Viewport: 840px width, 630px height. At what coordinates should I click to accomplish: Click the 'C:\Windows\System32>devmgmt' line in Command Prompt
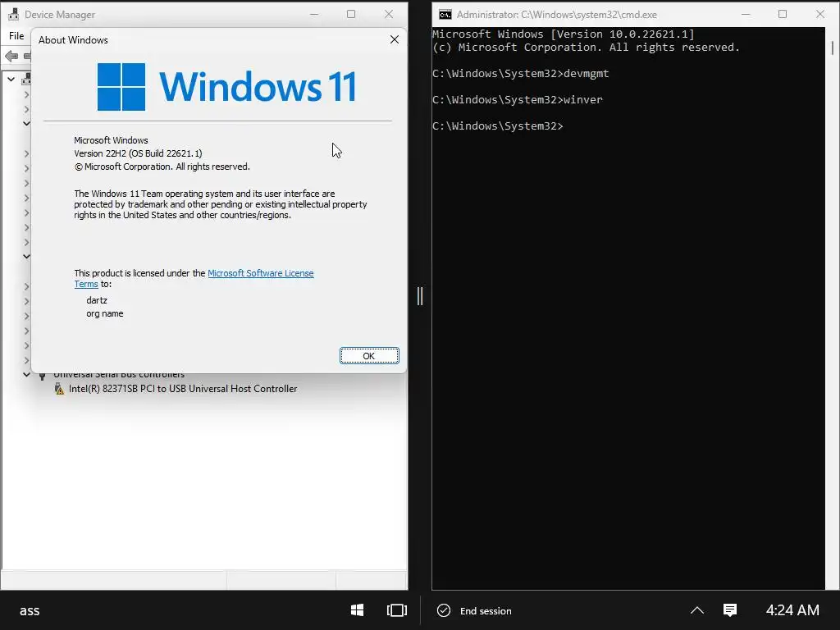521,73
